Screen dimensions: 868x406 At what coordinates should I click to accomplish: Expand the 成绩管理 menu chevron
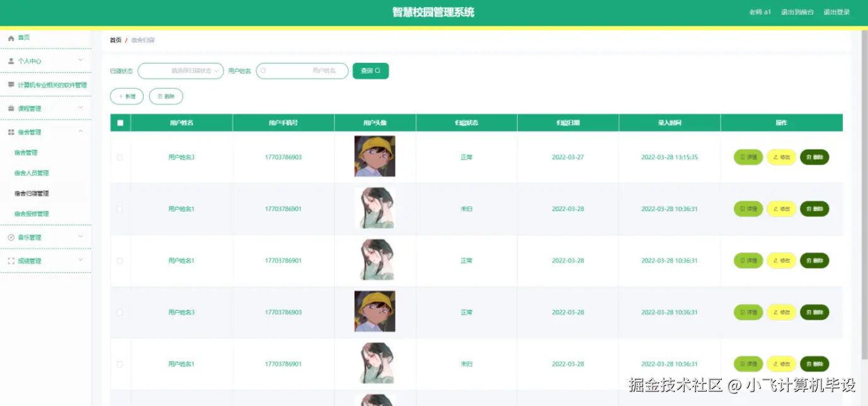coord(81,260)
